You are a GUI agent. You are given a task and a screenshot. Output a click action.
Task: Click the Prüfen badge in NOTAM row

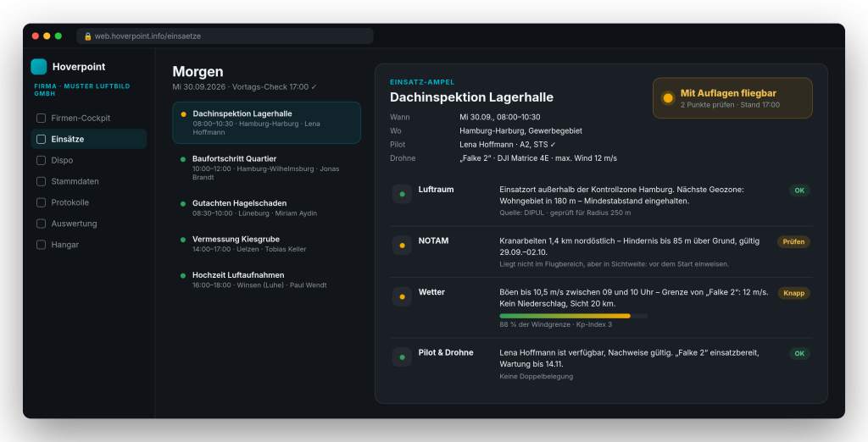click(x=793, y=241)
